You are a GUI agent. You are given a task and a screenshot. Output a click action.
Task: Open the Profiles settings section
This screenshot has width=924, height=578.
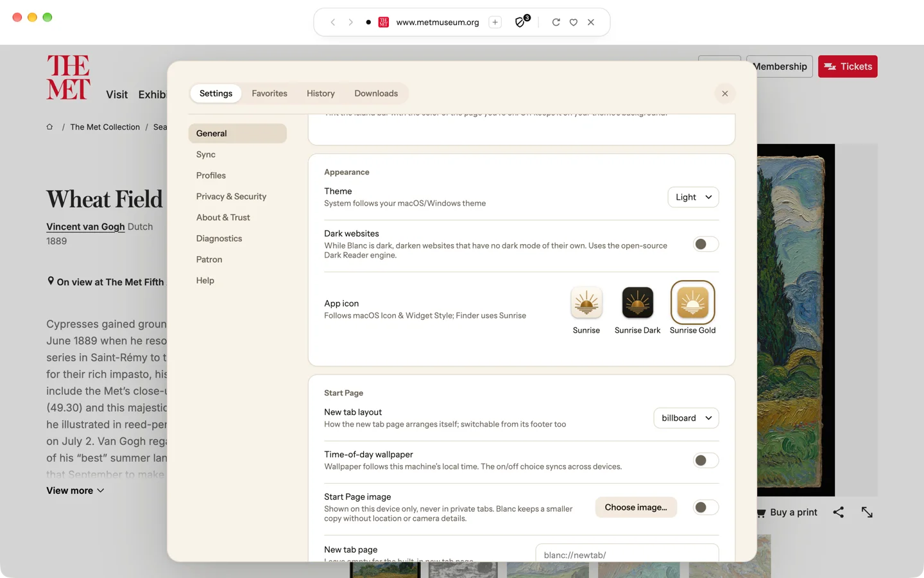(x=237, y=175)
